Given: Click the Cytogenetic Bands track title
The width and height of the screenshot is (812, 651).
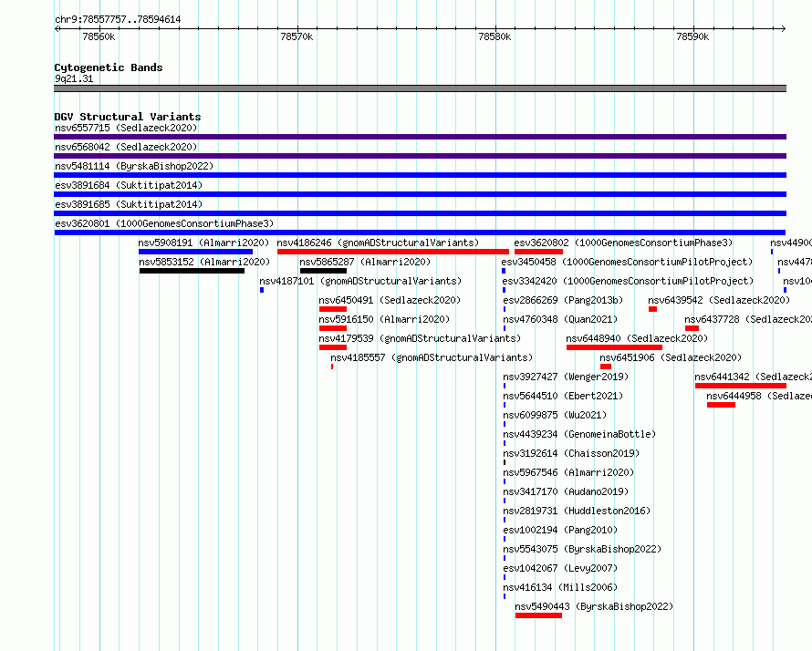Looking at the screenshot, I should [109, 67].
